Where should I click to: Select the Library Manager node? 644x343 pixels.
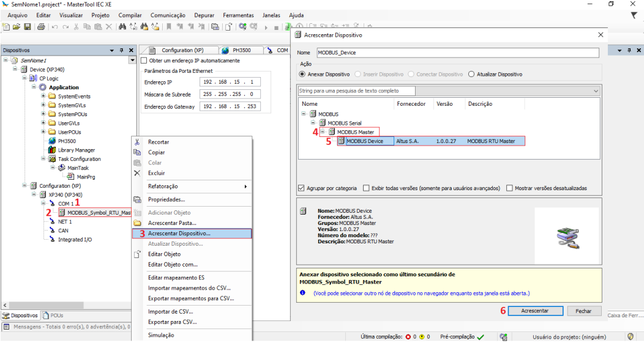click(x=76, y=150)
